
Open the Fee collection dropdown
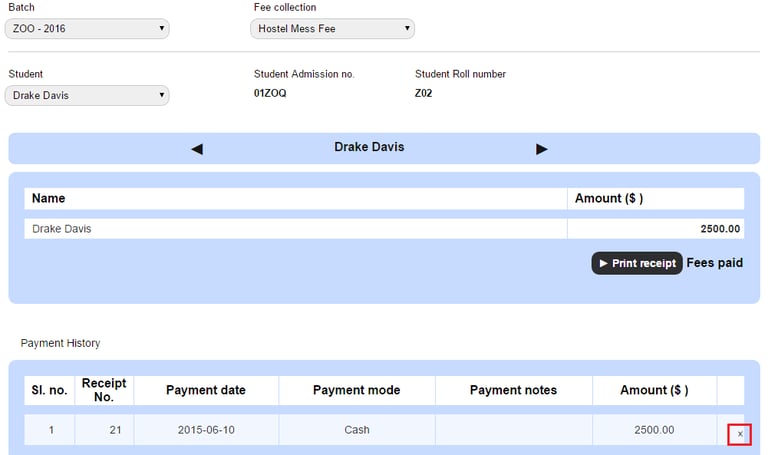(332, 29)
